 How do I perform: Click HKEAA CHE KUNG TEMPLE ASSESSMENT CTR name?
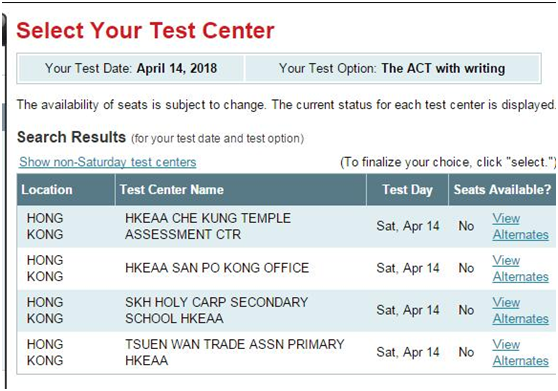pos(208,226)
